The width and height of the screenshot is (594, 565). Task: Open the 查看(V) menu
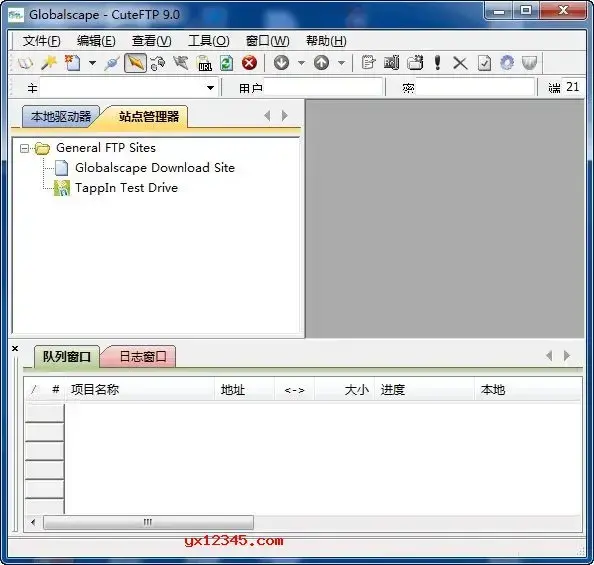point(152,41)
